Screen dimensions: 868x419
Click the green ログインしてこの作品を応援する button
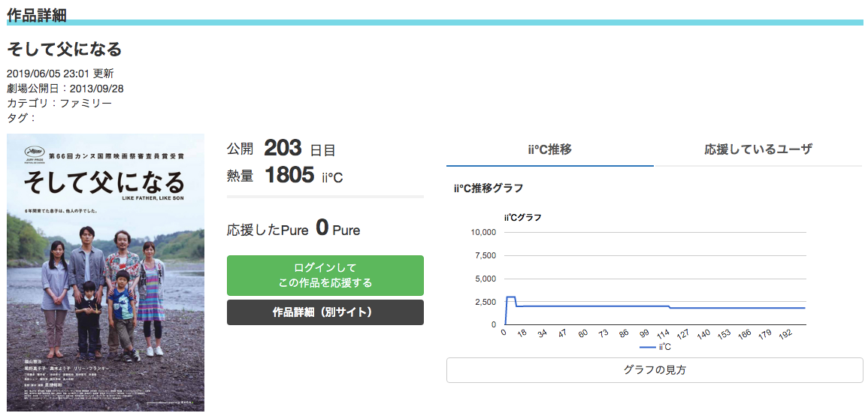[325, 276]
